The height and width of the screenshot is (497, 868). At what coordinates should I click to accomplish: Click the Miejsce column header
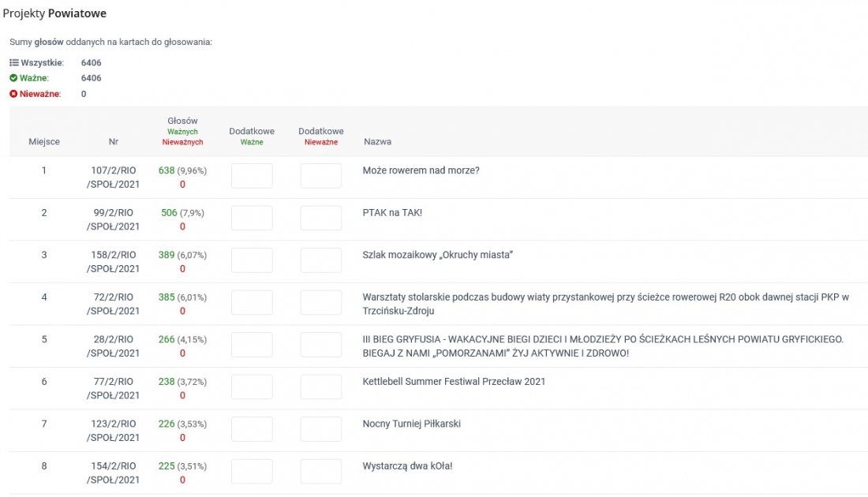click(x=44, y=142)
